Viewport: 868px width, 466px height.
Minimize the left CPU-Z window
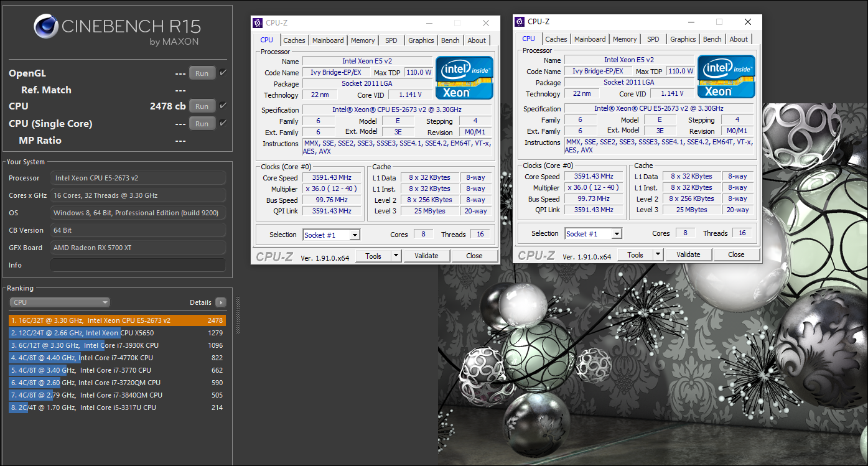tap(428, 23)
